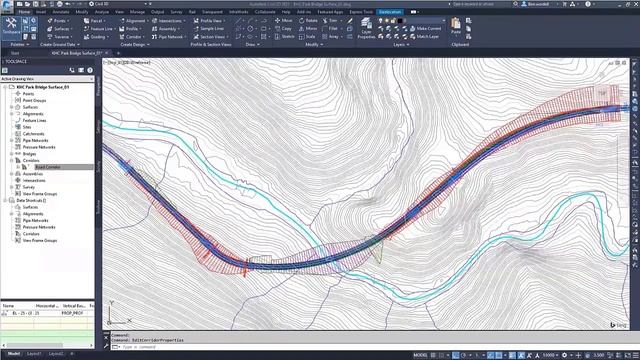This screenshot has height=360, width=640.
Task: Click the Parcel tool
Action: tap(94, 20)
